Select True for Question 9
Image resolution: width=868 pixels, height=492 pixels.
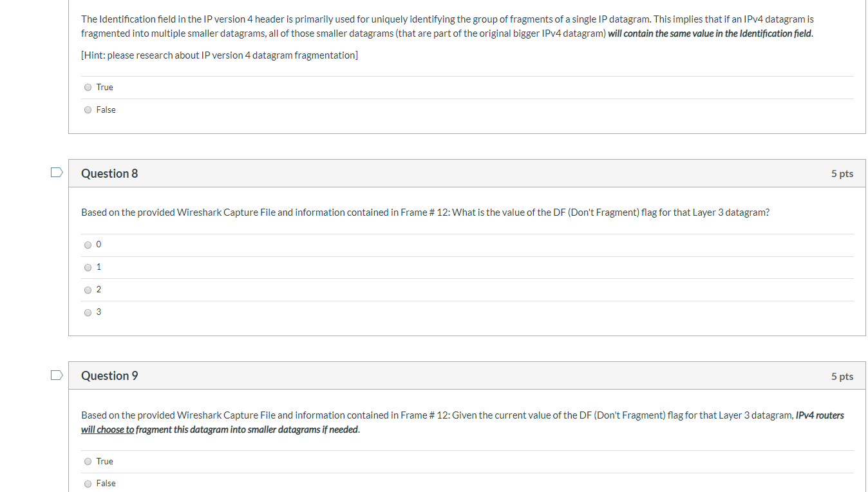tap(88, 461)
